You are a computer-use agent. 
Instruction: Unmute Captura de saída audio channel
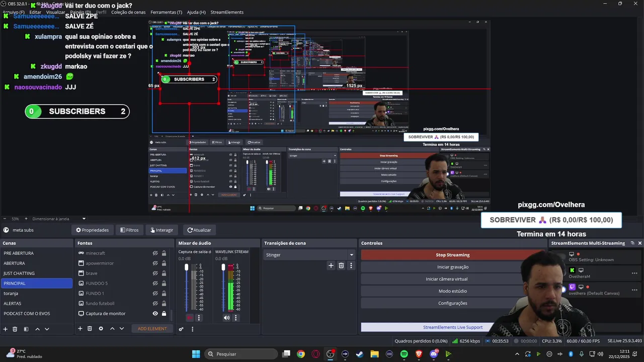coord(190,318)
